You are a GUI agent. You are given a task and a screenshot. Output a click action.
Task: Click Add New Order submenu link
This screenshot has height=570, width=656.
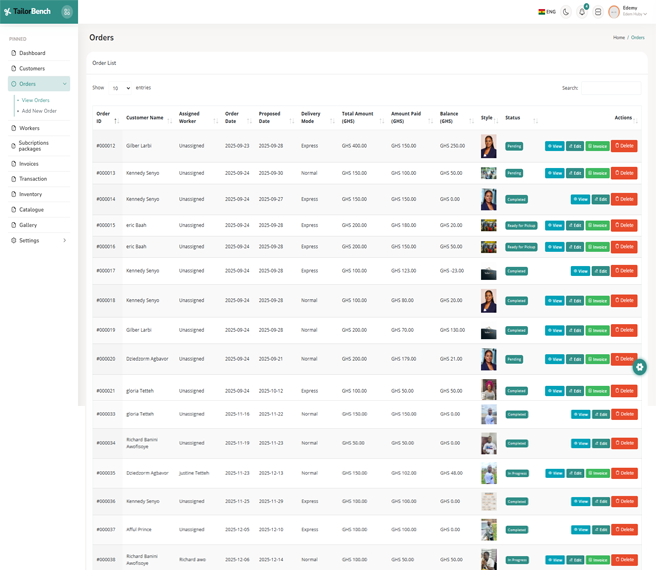click(x=39, y=111)
